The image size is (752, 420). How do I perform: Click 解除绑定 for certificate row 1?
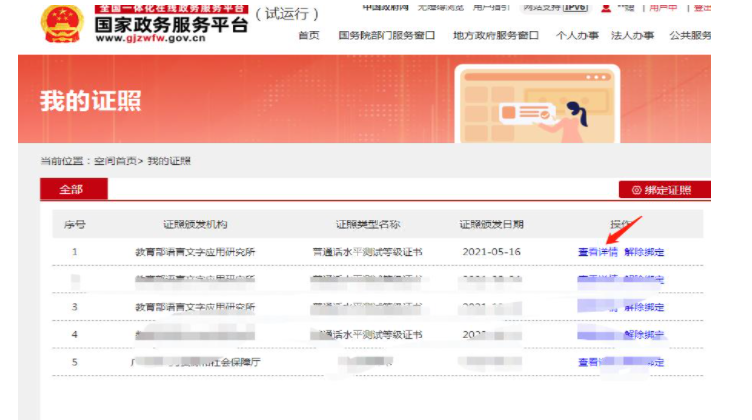coord(645,252)
